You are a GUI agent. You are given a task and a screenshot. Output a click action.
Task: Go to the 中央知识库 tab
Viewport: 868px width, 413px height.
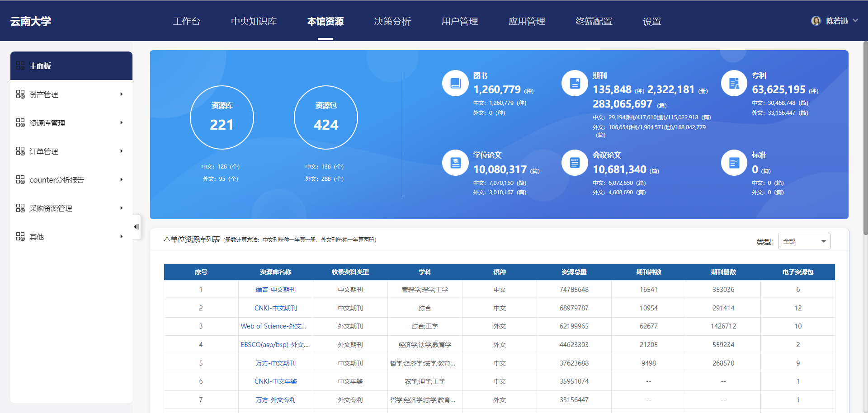tap(254, 21)
